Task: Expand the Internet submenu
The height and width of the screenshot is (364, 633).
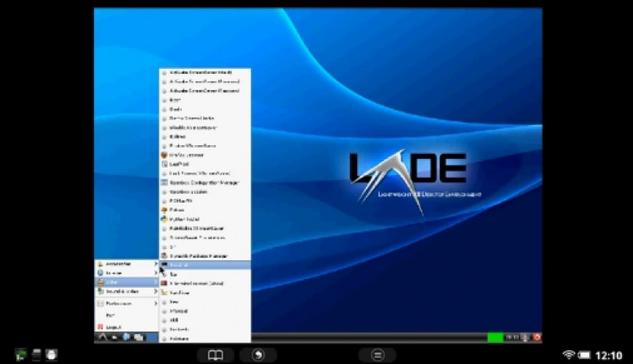Action: tap(127, 273)
